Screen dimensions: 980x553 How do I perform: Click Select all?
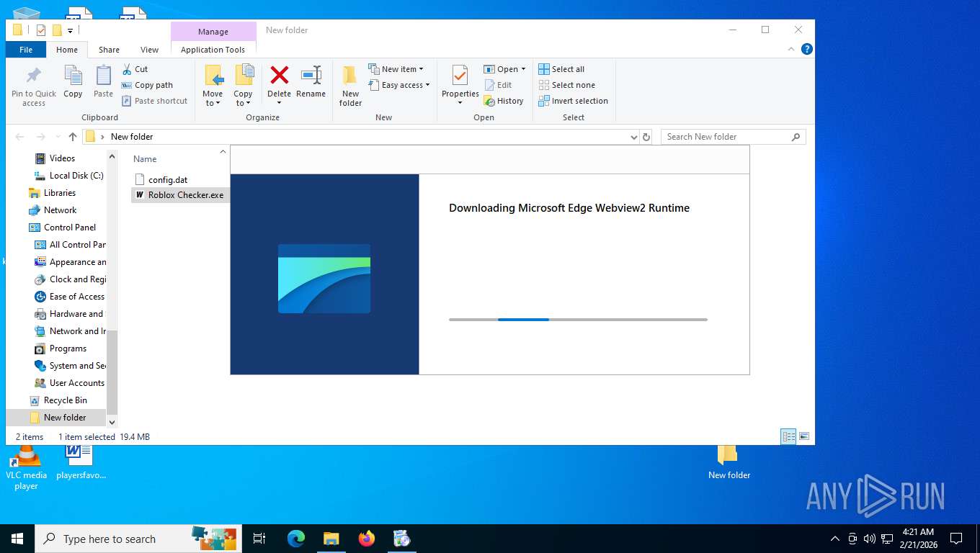pos(561,69)
